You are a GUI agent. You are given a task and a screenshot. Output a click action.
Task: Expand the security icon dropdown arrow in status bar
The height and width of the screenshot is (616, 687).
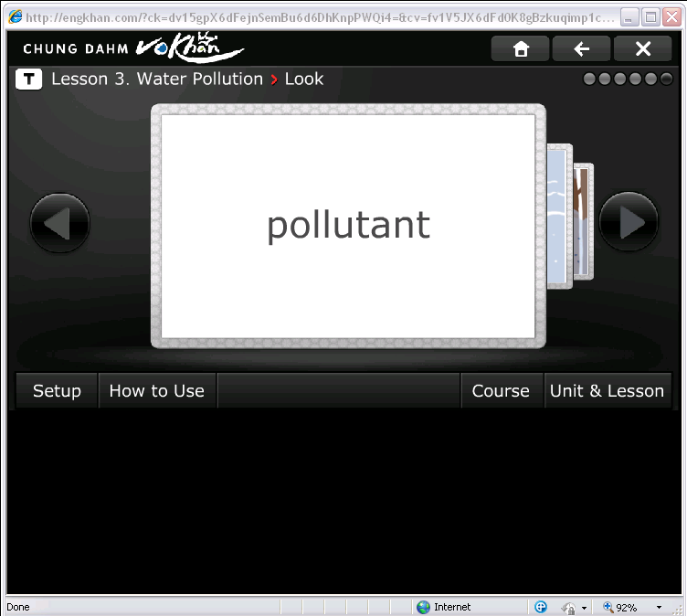584,608
